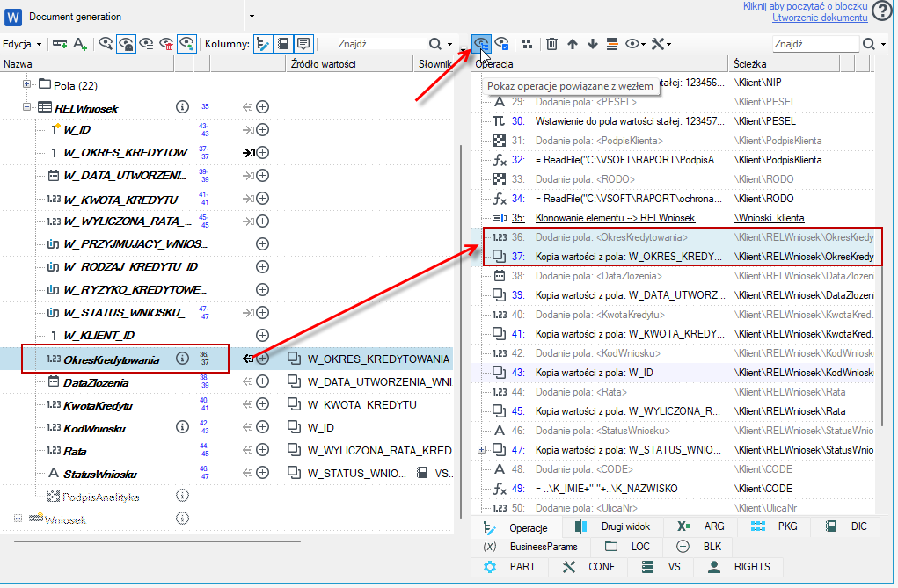Click the lines icon in operations toolbar
The height and width of the screenshot is (588, 898).
612,44
